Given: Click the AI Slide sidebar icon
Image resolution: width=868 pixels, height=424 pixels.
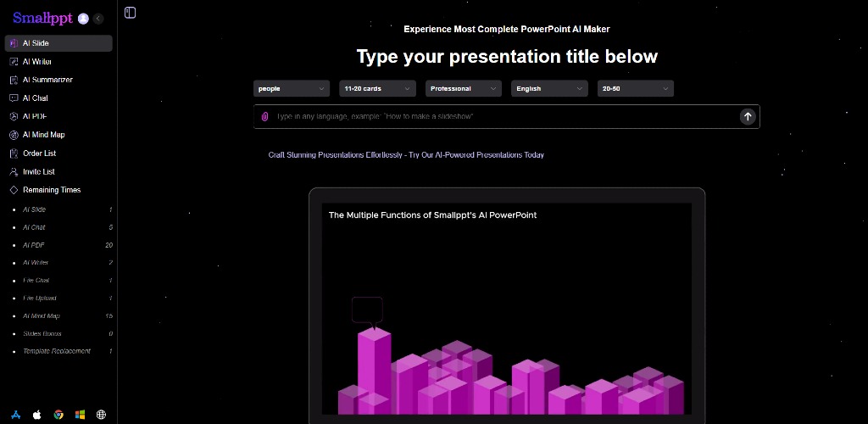Looking at the screenshot, I should pos(14,43).
